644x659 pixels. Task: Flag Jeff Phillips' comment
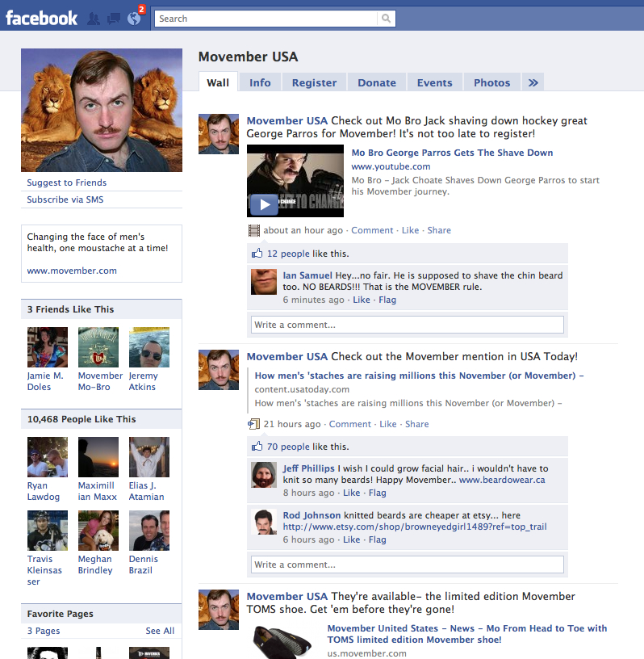tap(377, 493)
